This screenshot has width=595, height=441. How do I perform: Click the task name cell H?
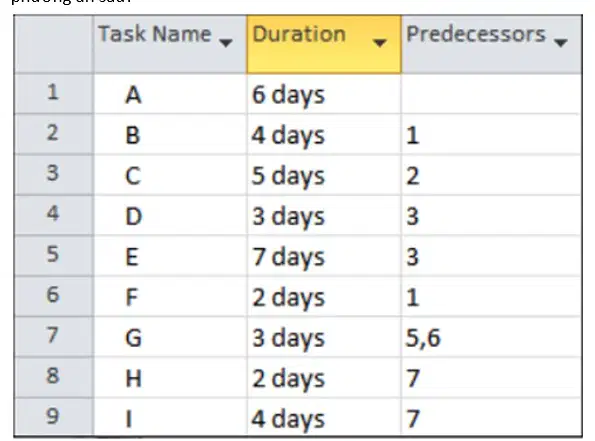tap(170, 378)
